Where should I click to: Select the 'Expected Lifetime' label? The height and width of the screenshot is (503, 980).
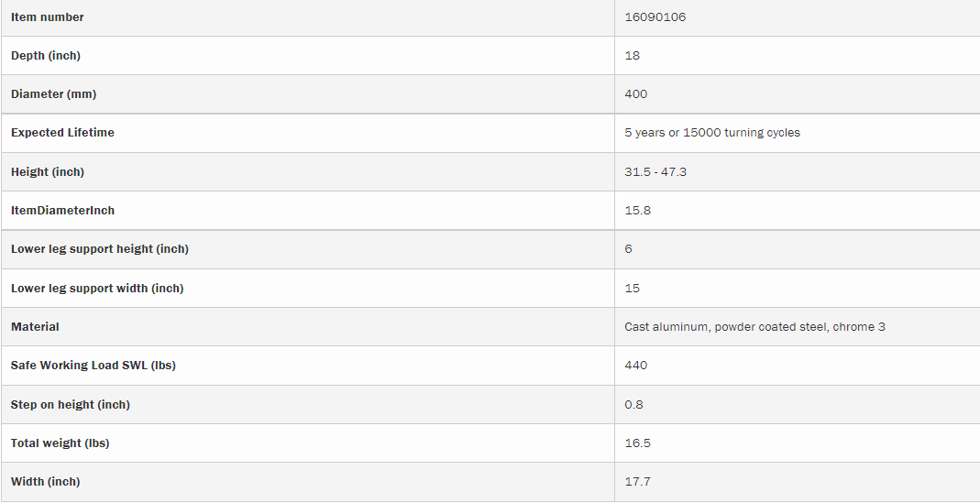(62, 133)
